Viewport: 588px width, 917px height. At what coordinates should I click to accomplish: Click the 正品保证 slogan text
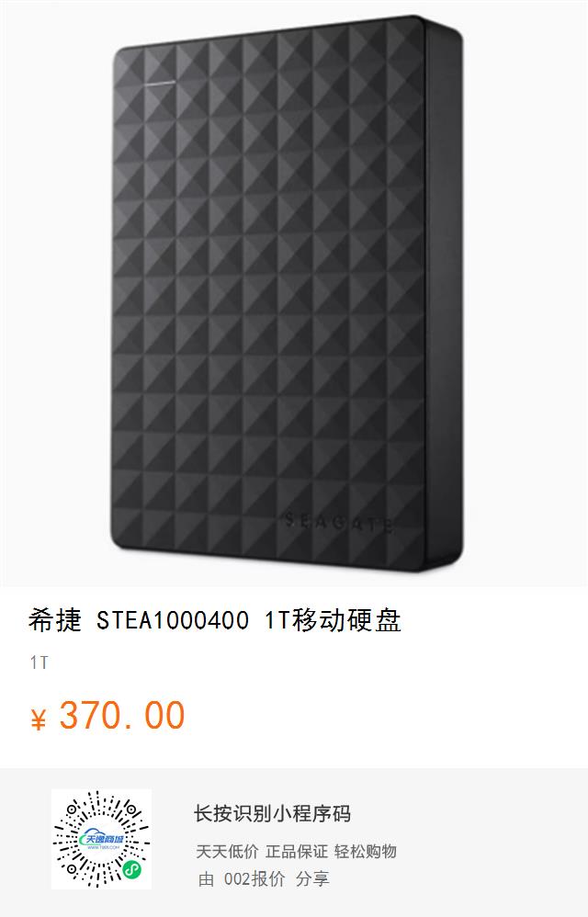point(297,852)
